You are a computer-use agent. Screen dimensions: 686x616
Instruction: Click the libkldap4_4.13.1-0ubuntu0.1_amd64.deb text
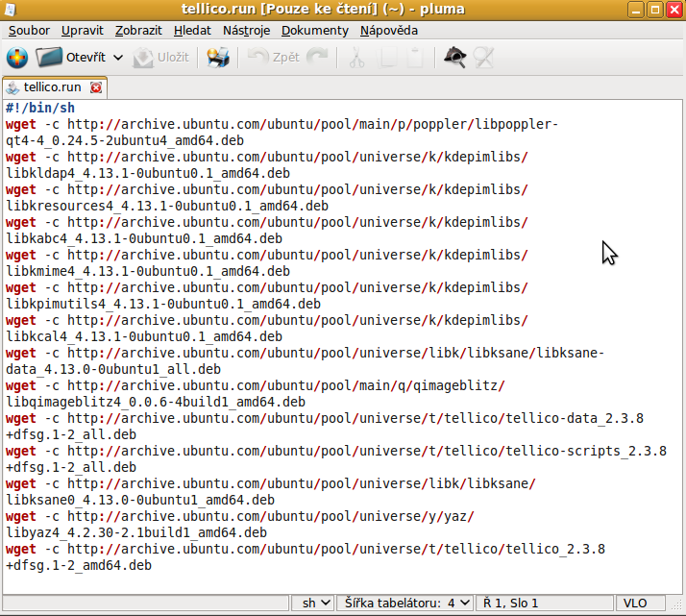pos(148,173)
